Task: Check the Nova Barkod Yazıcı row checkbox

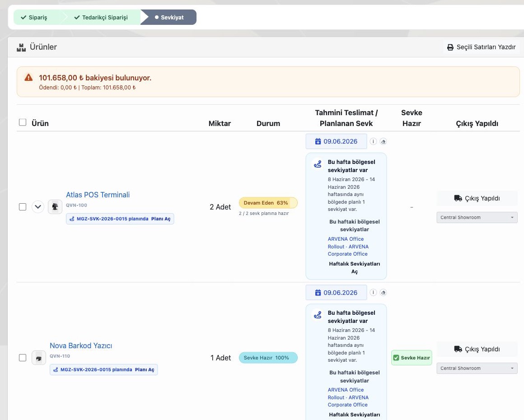Action: tap(23, 358)
